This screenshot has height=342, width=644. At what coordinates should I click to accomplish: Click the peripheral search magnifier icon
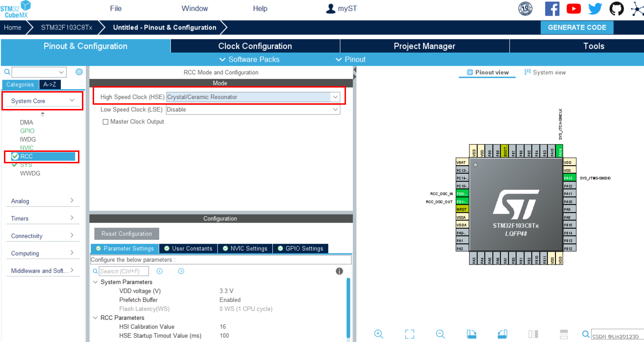(7, 72)
